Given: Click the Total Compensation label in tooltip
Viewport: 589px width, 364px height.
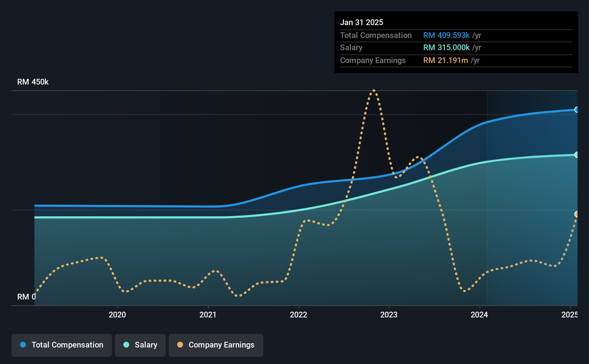Looking at the screenshot, I should pyautogui.click(x=376, y=35).
